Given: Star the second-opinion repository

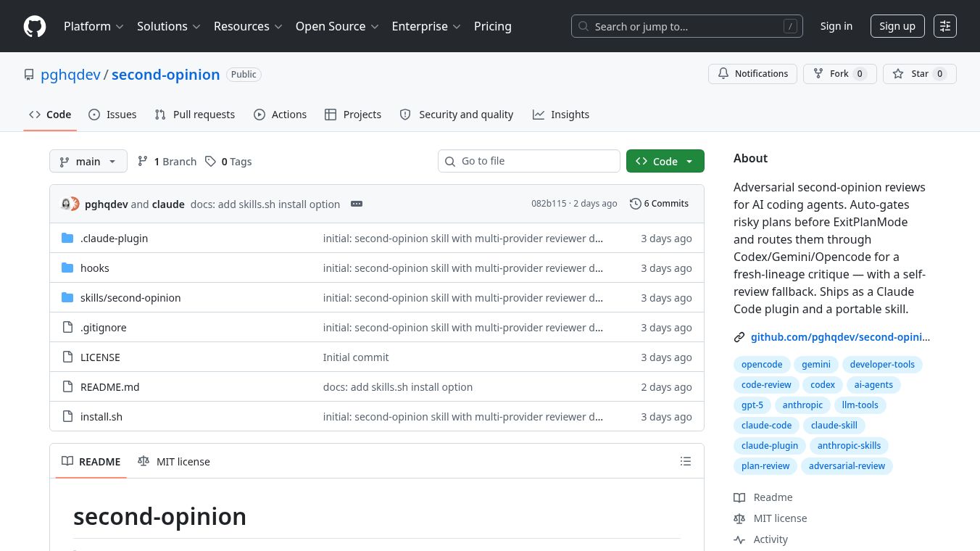Looking at the screenshot, I should 919,74.
